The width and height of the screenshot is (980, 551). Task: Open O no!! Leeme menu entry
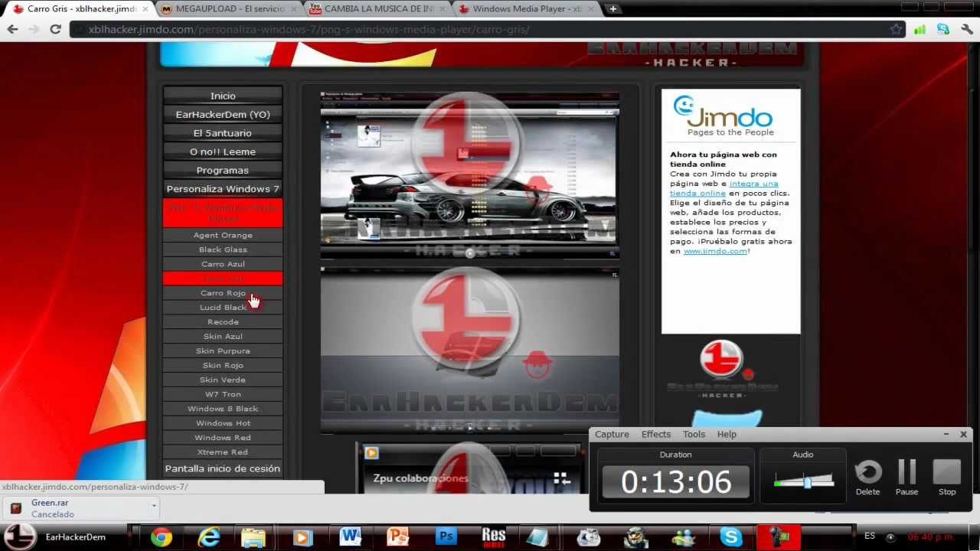click(x=223, y=152)
